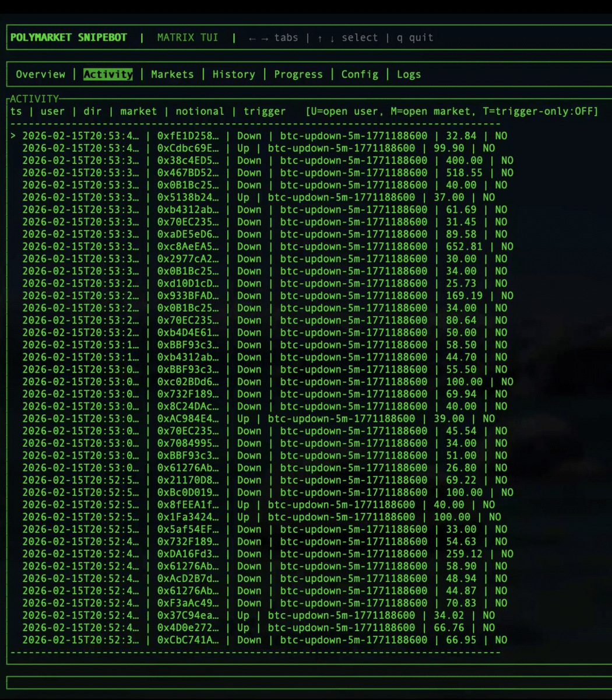
Task: Click notional value 58.50
Action: [461, 345]
